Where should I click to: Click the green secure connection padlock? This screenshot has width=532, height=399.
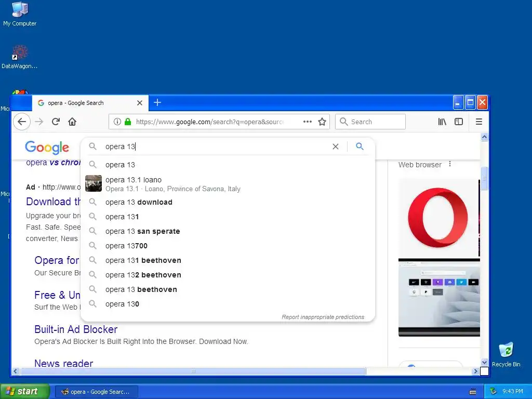point(128,122)
